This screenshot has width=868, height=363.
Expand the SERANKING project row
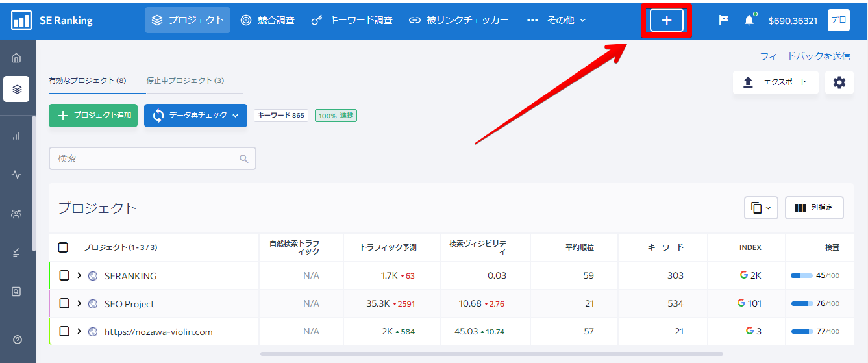click(x=79, y=275)
